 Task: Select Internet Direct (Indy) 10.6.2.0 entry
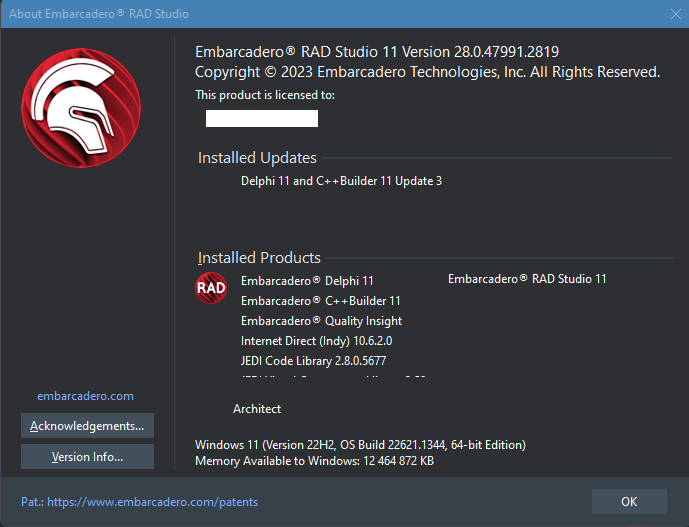[x=316, y=341]
